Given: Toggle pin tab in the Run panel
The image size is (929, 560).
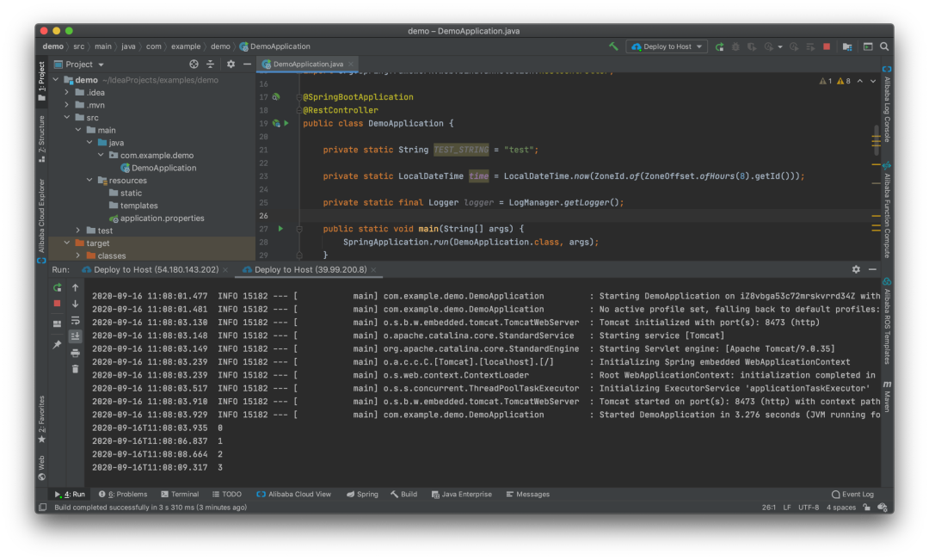Looking at the screenshot, I should (x=57, y=344).
